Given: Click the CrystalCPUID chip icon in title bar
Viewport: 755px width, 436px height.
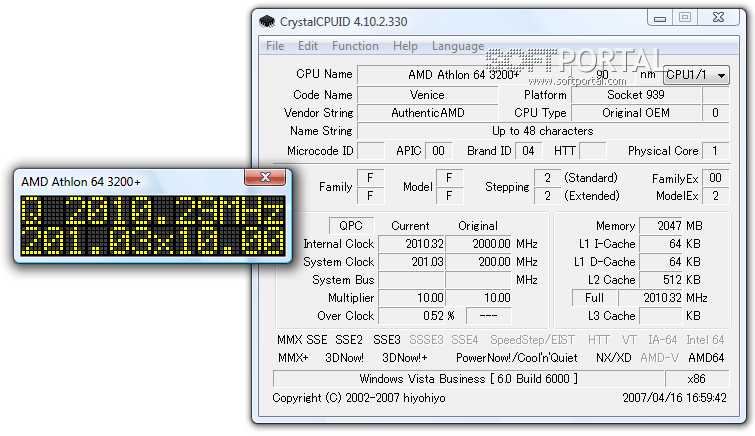Looking at the screenshot, I should coord(267,21).
